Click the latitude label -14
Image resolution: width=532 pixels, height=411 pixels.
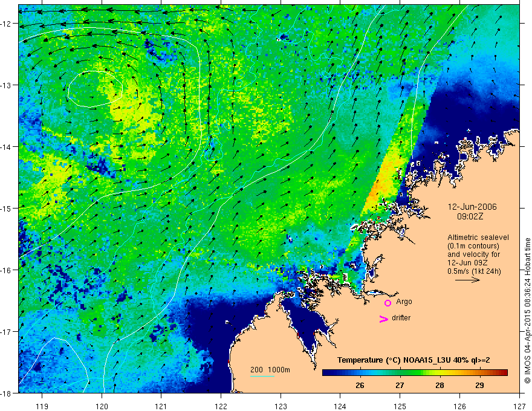7,147
